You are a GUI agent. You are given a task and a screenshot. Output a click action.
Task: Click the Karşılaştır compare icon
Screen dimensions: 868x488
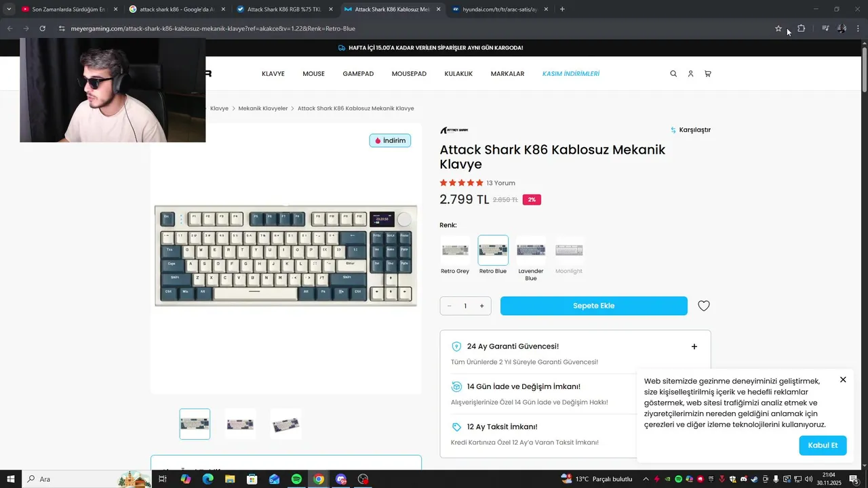click(x=673, y=130)
